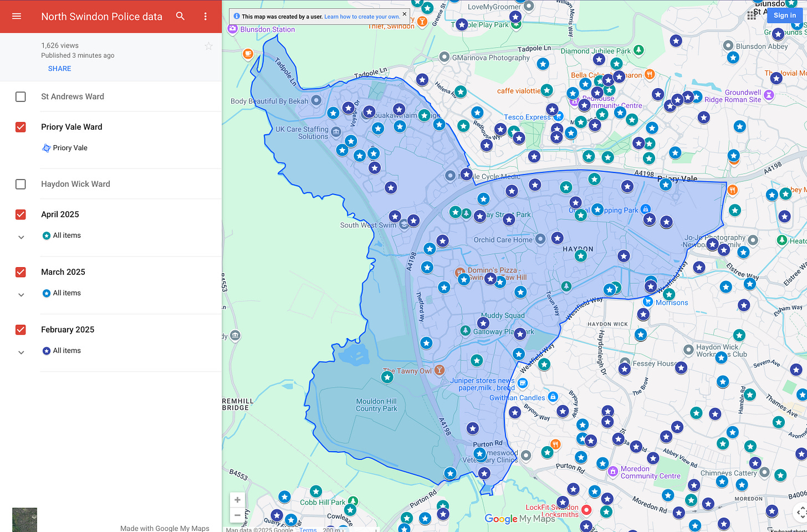Uncheck the April 2025 layer
807x532 pixels.
click(21, 214)
